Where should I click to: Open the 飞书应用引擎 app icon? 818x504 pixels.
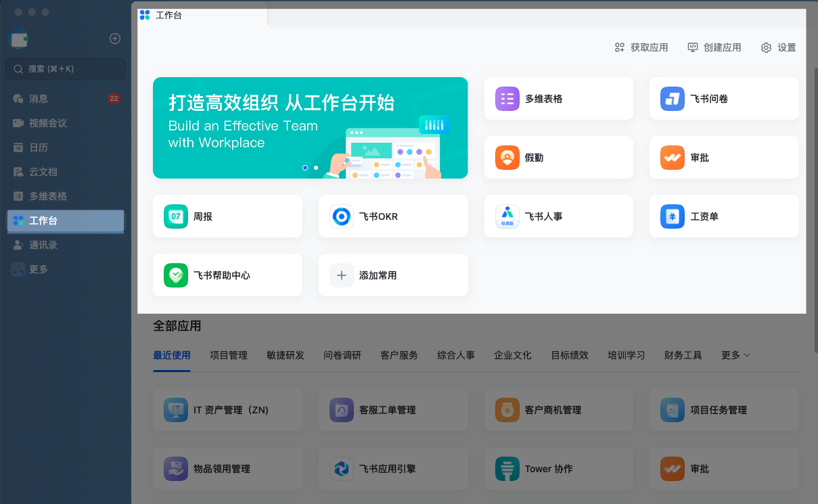pyautogui.click(x=341, y=469)
